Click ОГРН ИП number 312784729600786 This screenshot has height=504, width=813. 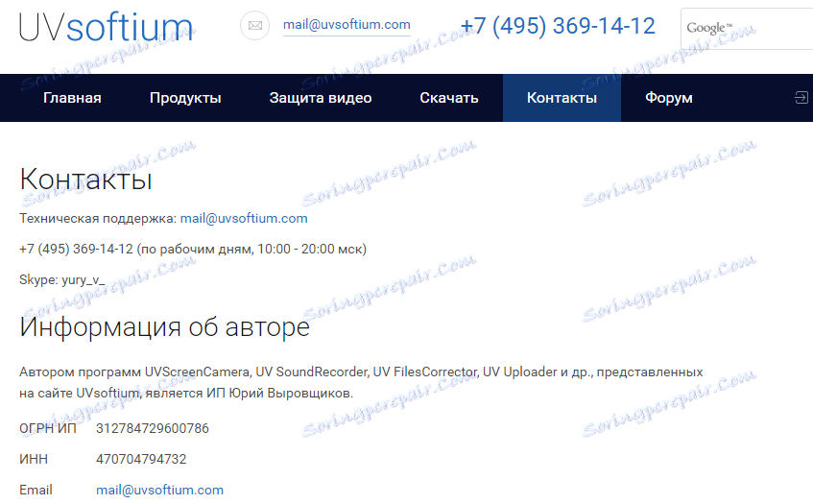[x=153, y=428]
